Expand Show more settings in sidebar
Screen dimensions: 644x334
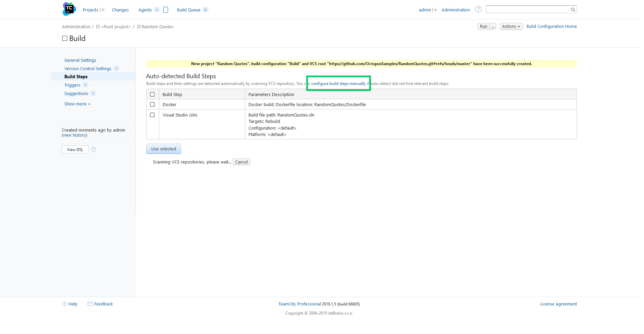77,104
